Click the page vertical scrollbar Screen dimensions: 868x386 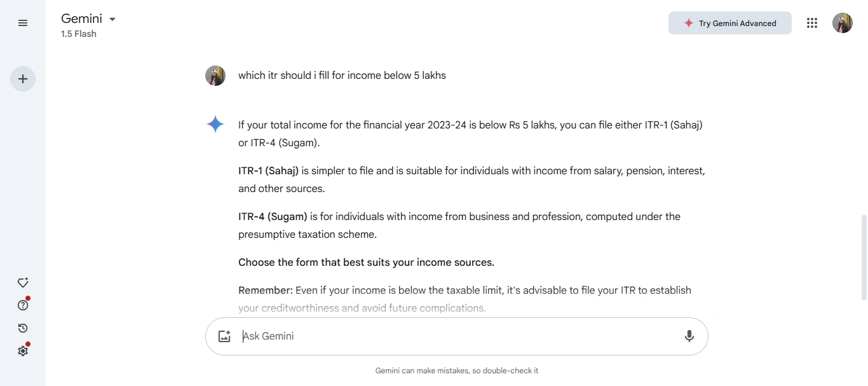pos(864,258)
